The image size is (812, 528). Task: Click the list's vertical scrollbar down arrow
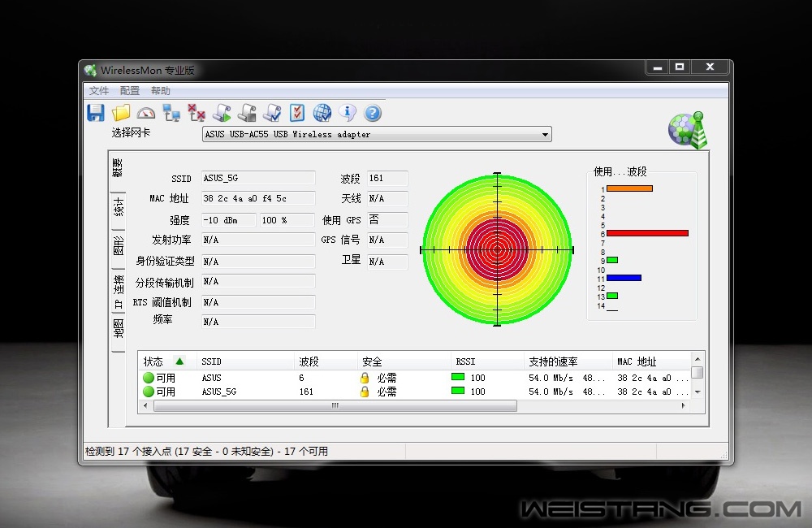pos(698,392)
